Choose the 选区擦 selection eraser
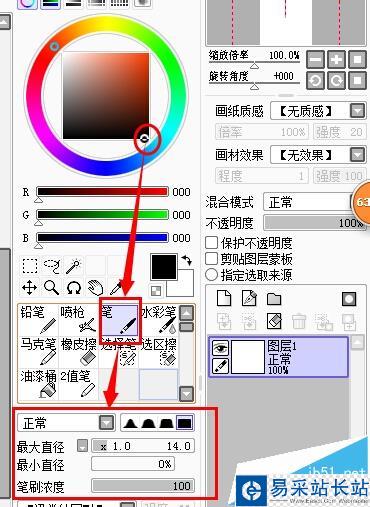370x507 pixels. point(159,352)
